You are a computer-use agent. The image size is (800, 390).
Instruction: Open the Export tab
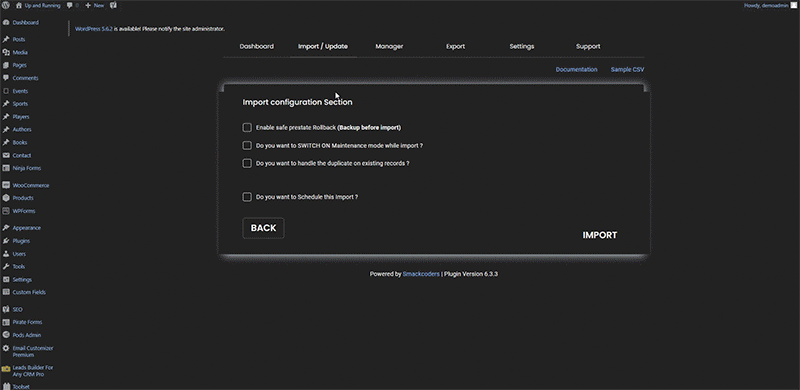(455, 46)
